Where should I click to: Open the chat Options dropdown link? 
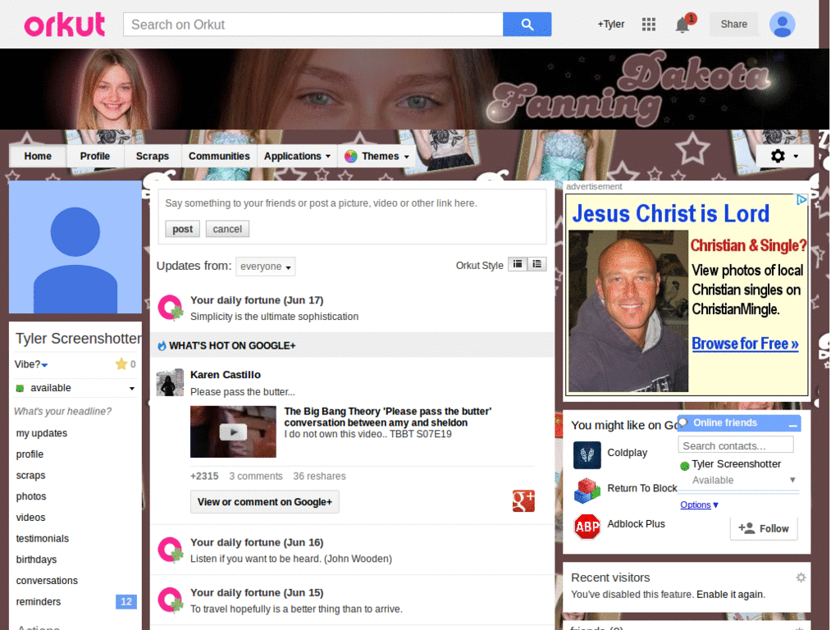pos(699,504)
